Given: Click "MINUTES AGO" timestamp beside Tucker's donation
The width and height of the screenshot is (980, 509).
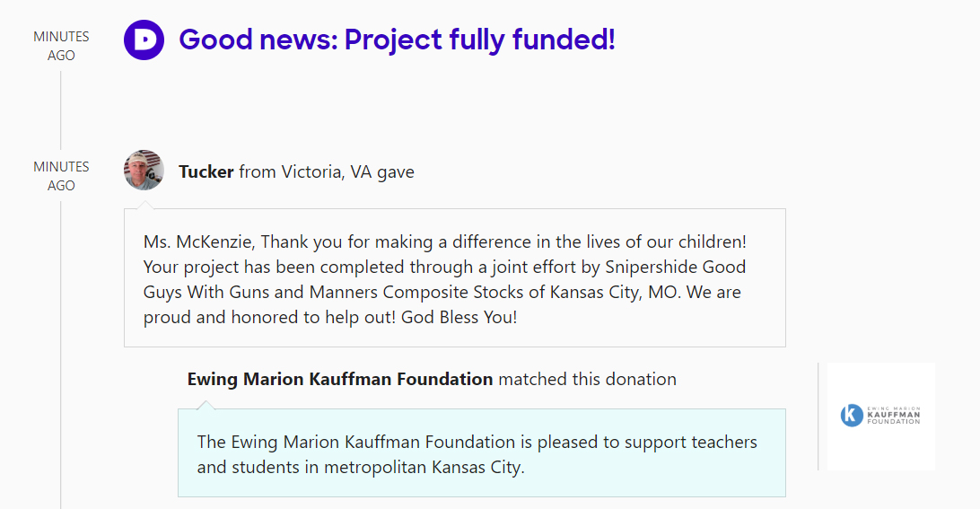Looking at the screenshot, I should pos(61,176).
